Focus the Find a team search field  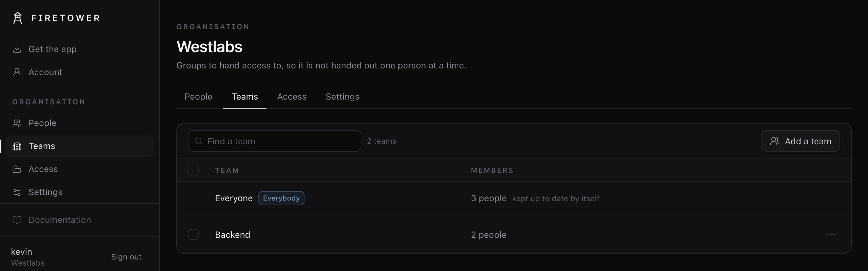(275, 141)
